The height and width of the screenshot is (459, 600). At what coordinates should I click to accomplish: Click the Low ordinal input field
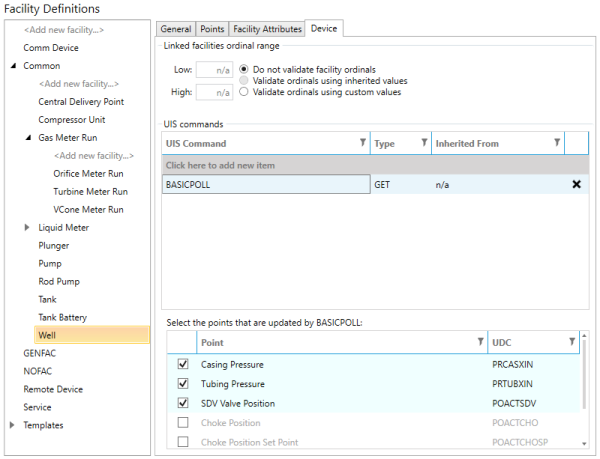click(x=214, y=70)
